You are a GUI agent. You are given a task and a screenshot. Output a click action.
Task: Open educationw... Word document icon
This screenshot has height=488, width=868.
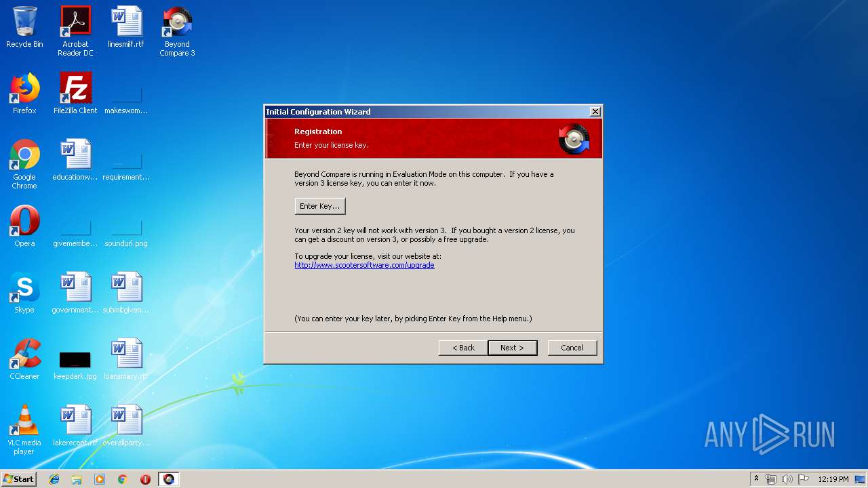[x=75, y=160]
